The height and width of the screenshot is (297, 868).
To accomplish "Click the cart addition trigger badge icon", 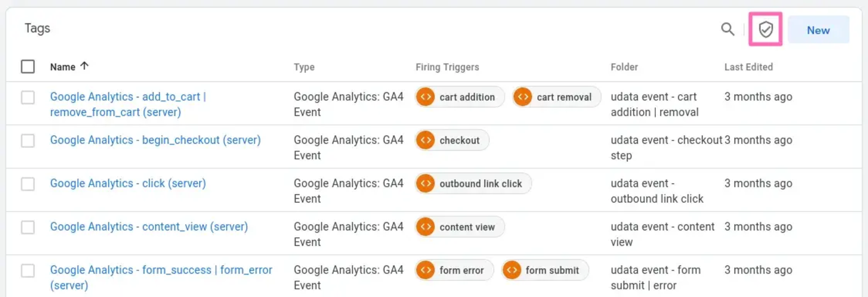I will pyautogui.click(x=425, y=96).
